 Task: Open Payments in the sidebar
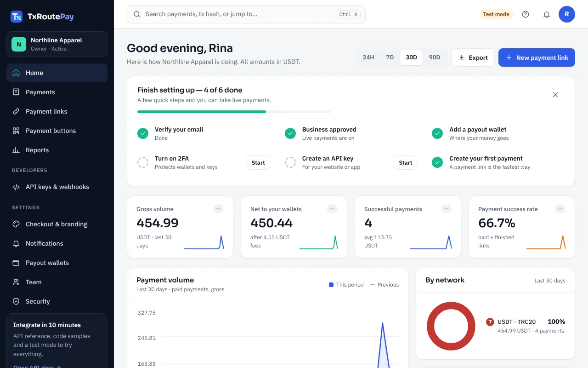point(57,92)
